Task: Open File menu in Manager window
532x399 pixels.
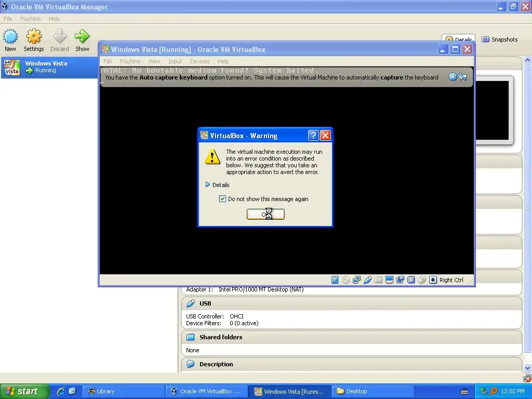Action: [8, 19]
